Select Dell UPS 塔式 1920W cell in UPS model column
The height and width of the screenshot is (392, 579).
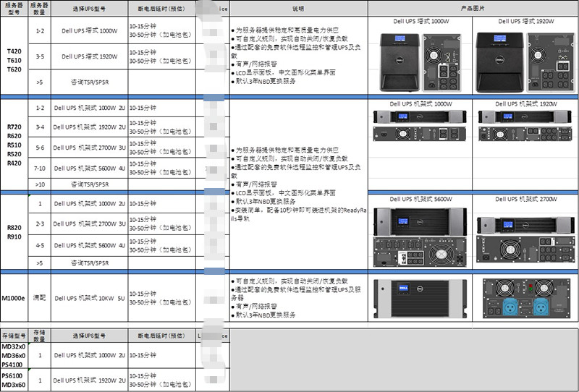pyautogui.click(x=89, y=56)
